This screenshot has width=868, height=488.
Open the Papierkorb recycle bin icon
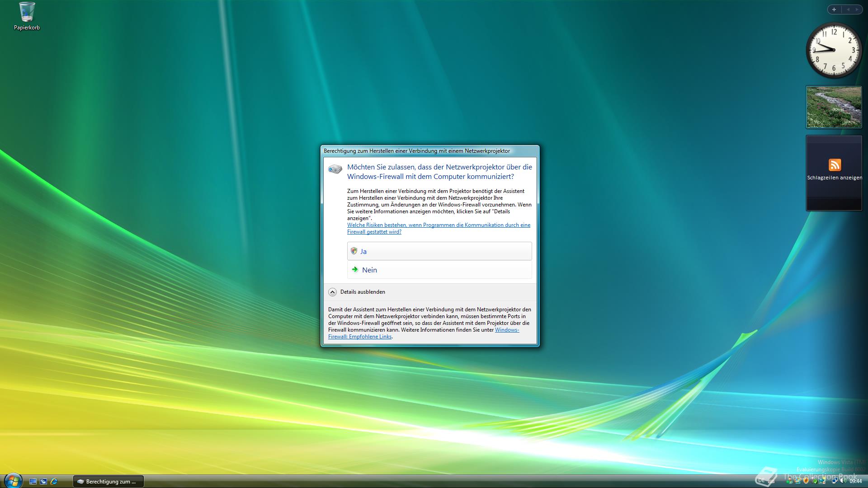click(27, 16)
